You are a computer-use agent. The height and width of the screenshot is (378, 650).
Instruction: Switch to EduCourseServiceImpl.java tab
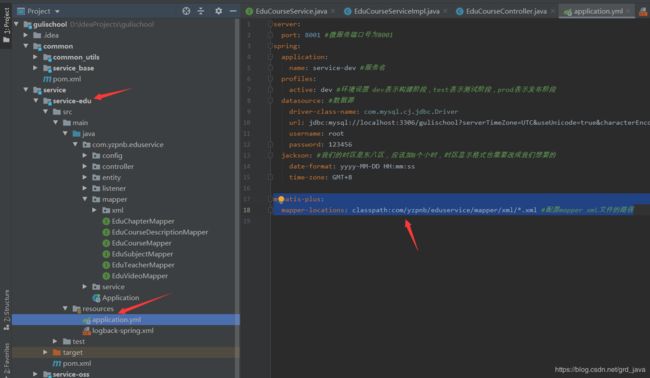tap(396, 11)
